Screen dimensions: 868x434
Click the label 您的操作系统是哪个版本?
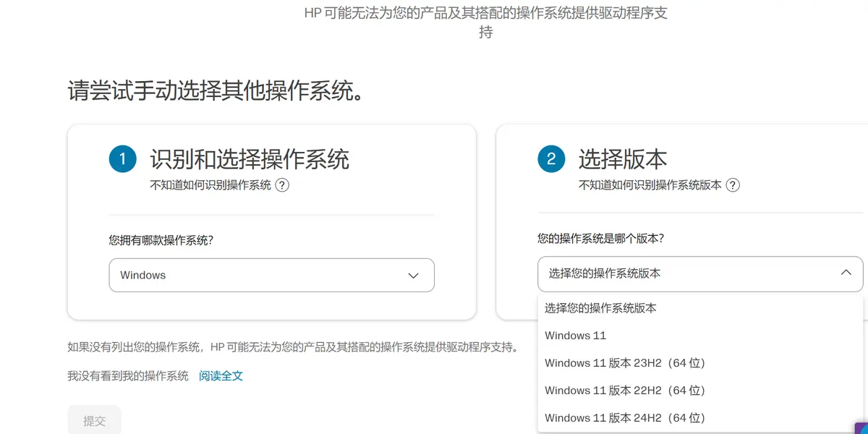(600, 238)
